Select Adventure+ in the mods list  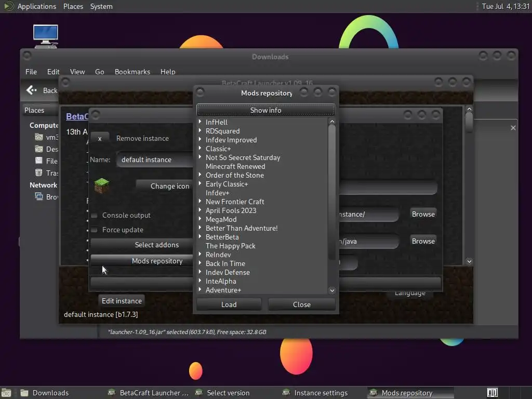tap(223, 290)
